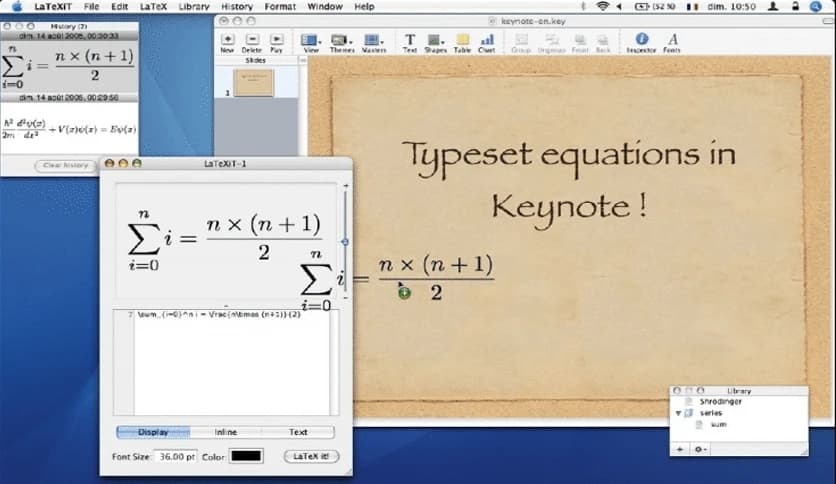Viewport: 836px width, 484px height.
Task: Click the Table icon in Keynote toolbar
Action: (x=462, y=39)
